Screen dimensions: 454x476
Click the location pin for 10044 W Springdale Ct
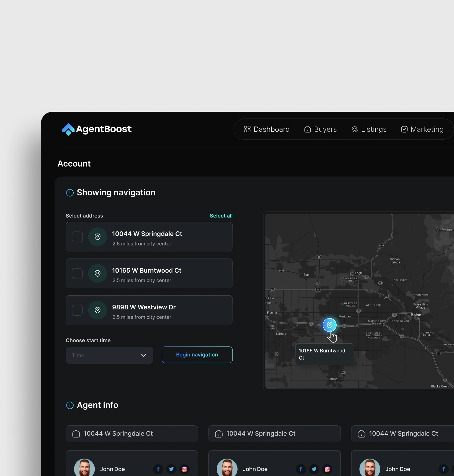[97, 237]
